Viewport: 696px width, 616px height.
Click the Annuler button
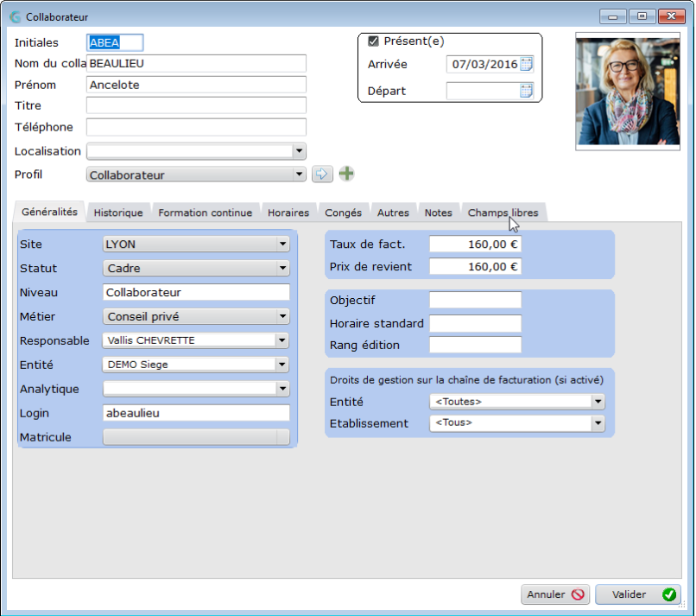[555, 594]
